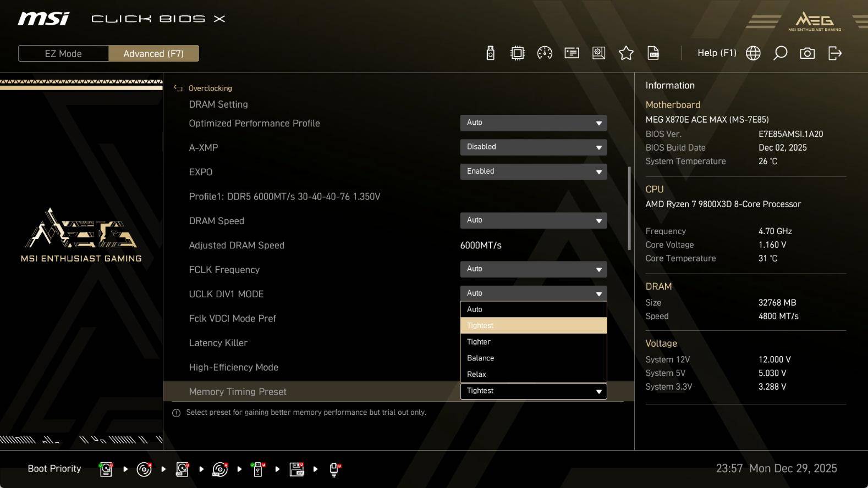Open Optimized Performance Profile dropdown
The height and width of the screenshot is (488, 868).
click(533, 123)
